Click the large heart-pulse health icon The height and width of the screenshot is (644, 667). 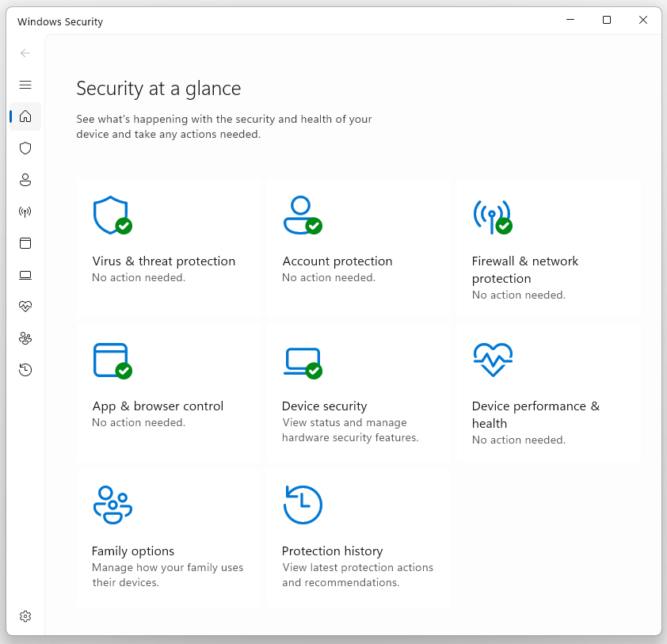tap(493, 360)
